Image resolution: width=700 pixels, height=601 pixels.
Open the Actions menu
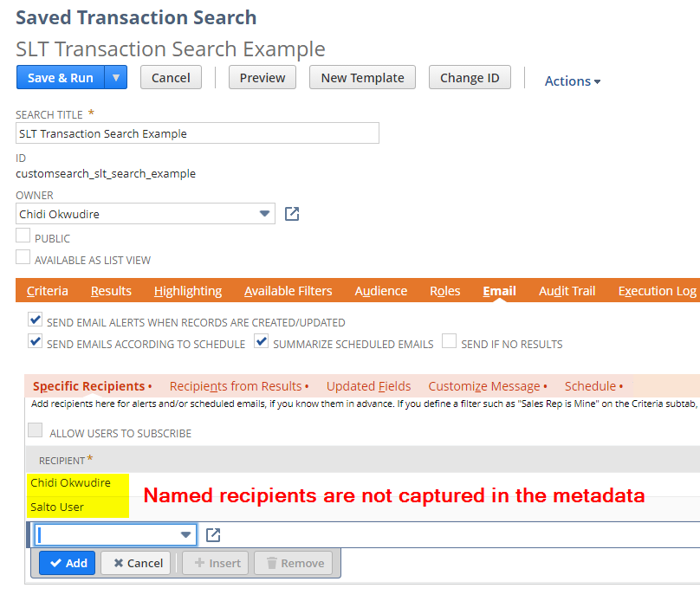pyautogui.click(x=571, y=81)
